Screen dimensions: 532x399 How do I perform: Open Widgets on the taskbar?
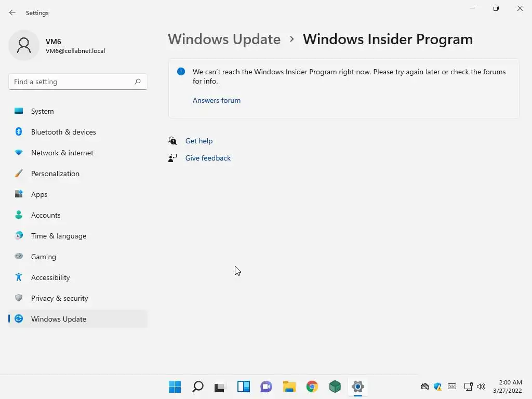[x=243, y=387]
